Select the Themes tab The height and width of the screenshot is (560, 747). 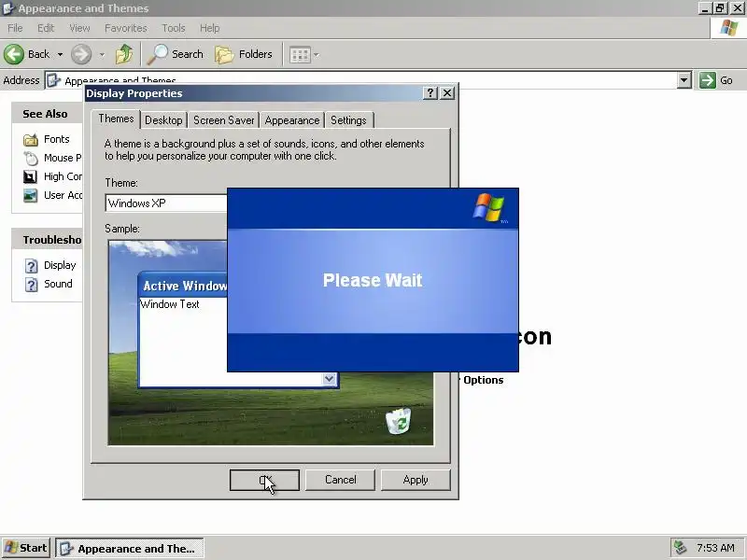[x=116, y=119]
